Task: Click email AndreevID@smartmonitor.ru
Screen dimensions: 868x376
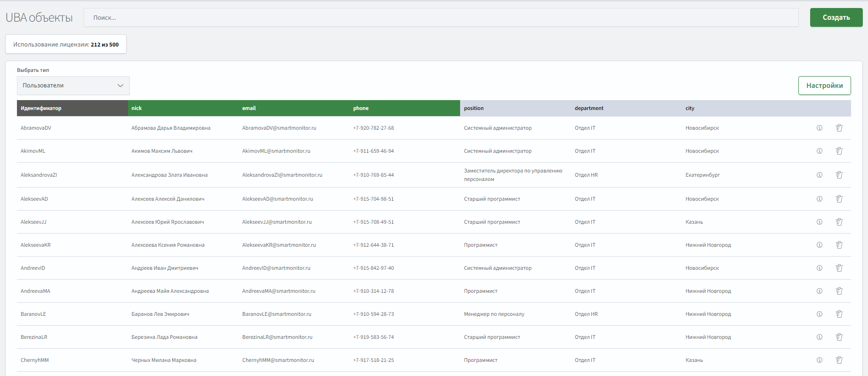Action: click(x=276, y=268)
